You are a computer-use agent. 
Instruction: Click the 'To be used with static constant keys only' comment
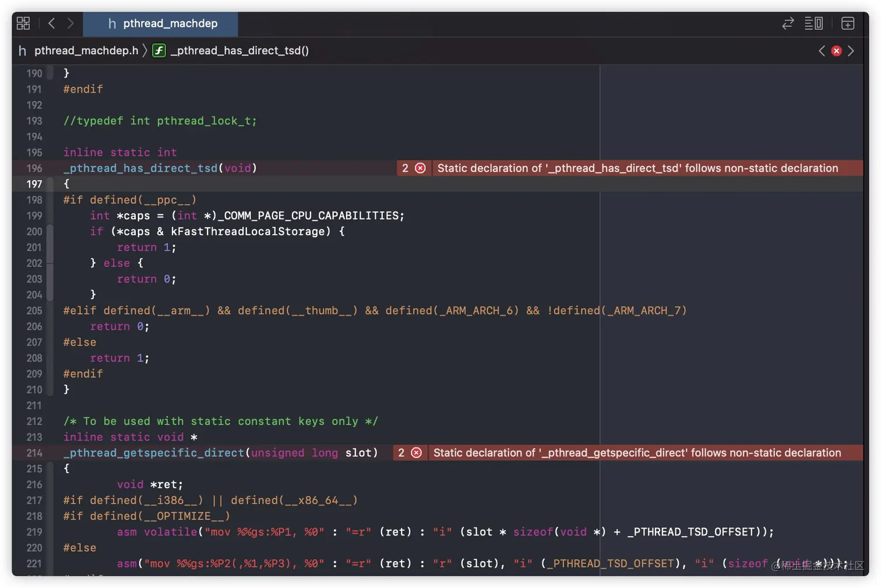[221, 421]
